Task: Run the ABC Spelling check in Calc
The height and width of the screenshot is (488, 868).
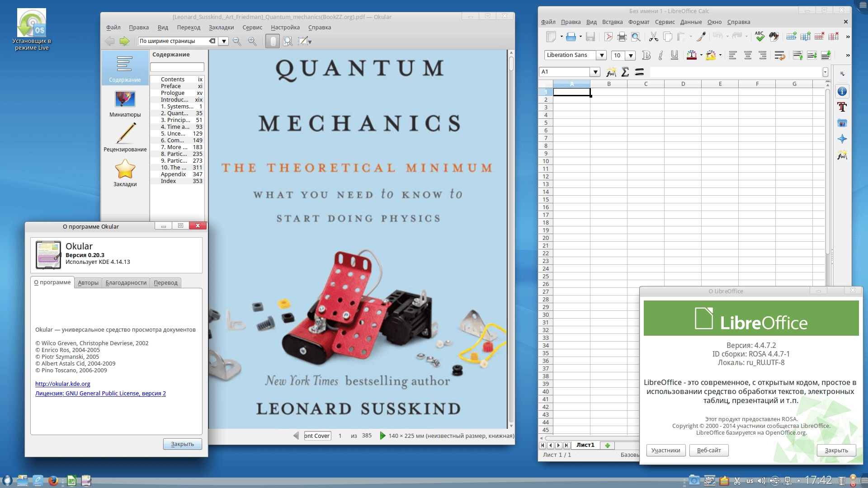Action: pyautogui.click(x=759, y=37)
